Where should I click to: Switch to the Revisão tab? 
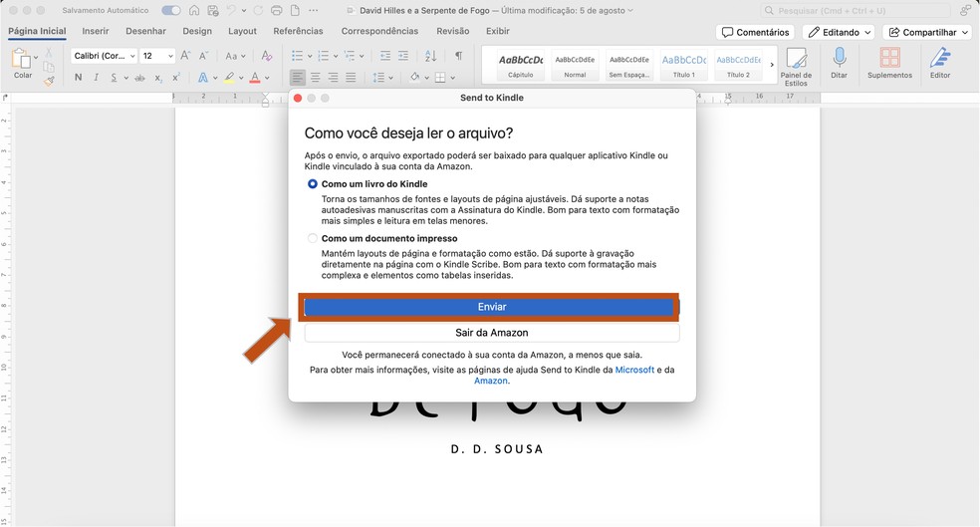(x=452, y=31)
